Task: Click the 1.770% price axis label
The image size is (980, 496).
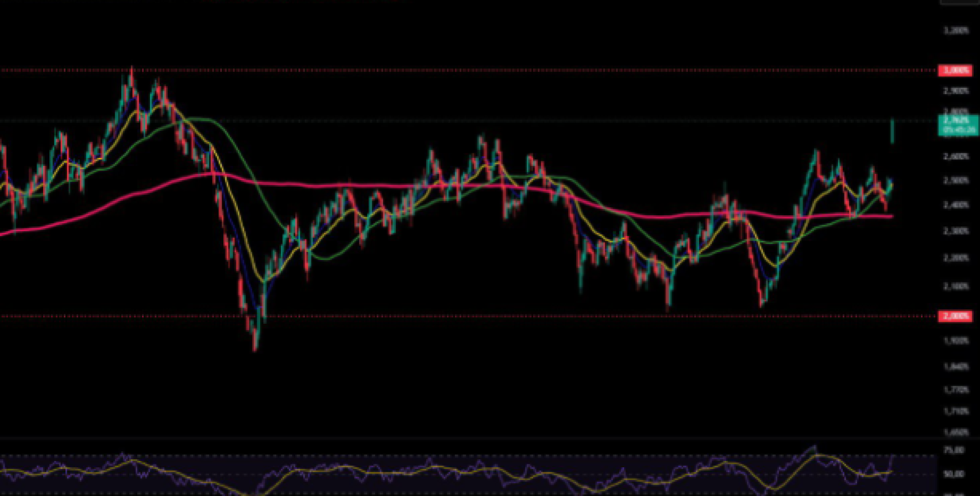Action: pyautogui.click(x=956, y=390)
